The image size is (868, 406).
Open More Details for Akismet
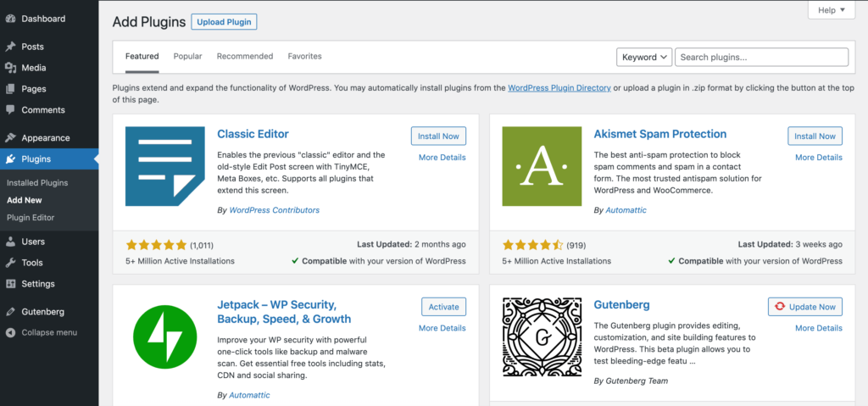[x=819, y=158]
